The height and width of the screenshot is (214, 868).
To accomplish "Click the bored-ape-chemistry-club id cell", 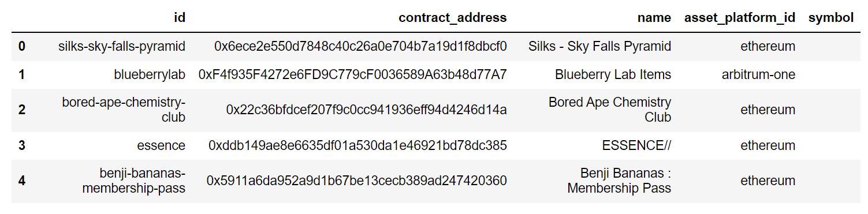I will pyautogui.click(x=124, y=110).
